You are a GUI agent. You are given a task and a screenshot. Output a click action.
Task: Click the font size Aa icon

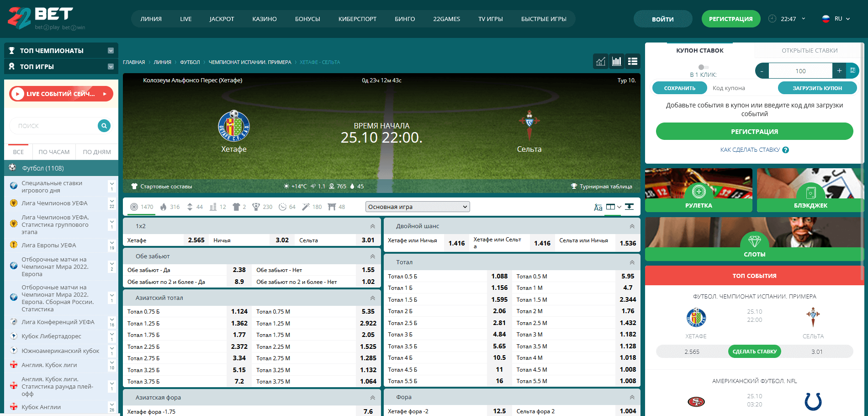point(598,207)
